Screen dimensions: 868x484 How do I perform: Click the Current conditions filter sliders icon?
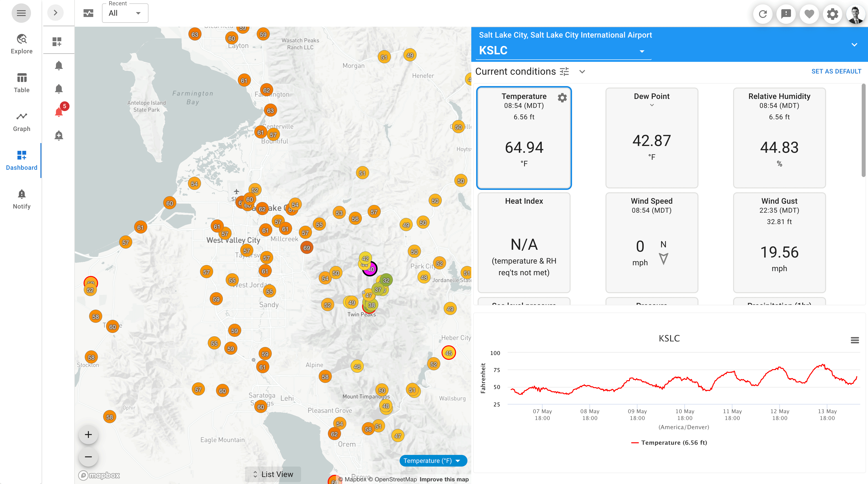pyautogui.click(x=564, y=72)
